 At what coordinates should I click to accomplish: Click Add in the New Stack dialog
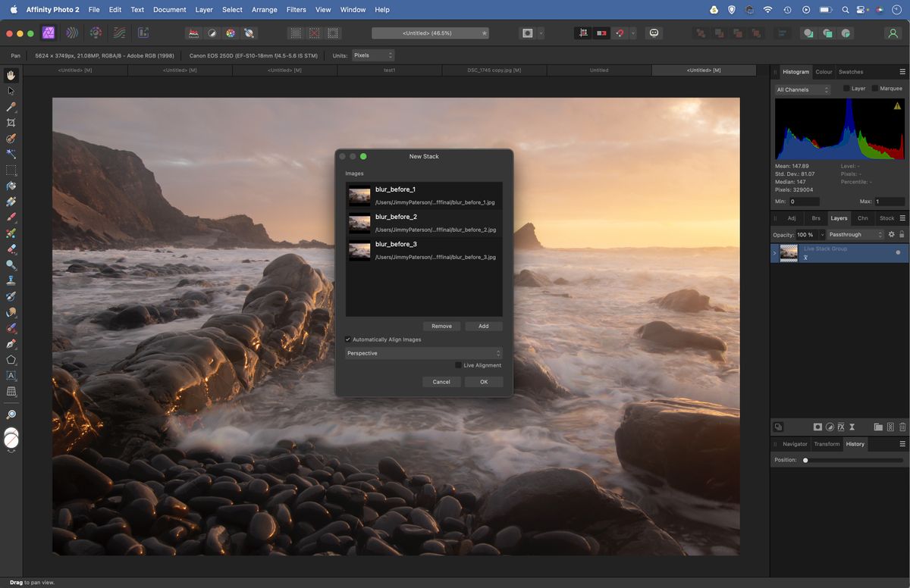[483, 326]
